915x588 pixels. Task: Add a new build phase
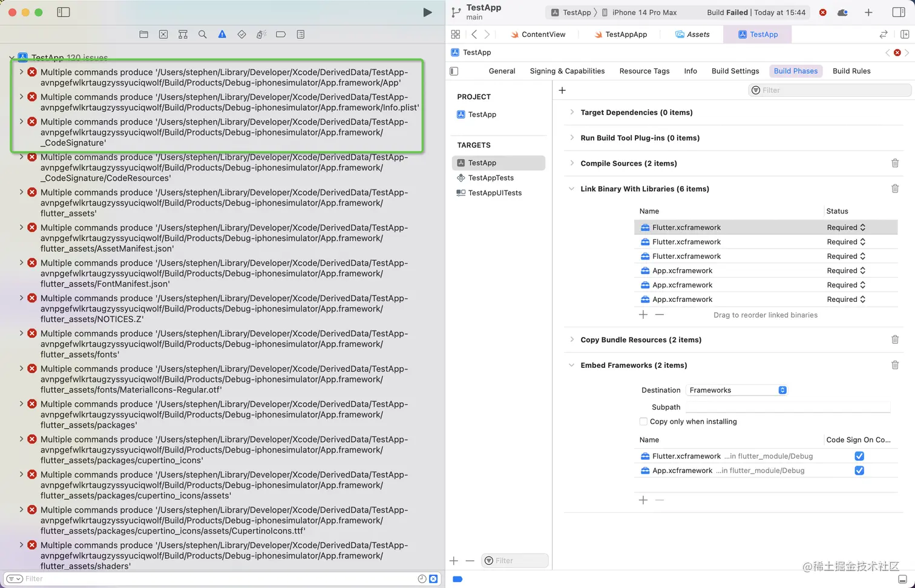click(x=562, y=90)
